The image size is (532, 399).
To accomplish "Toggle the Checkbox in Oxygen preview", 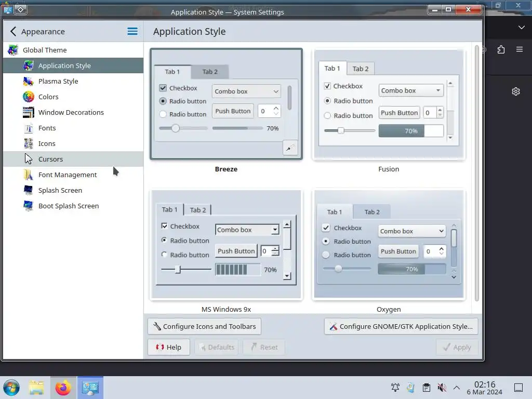I will pos(326,228).
